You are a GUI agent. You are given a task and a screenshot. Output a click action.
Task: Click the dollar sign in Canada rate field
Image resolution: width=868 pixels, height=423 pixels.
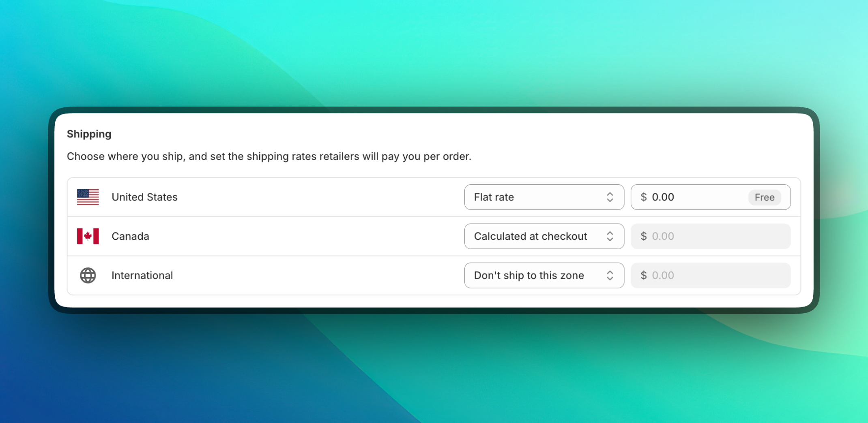coord(643,236)
